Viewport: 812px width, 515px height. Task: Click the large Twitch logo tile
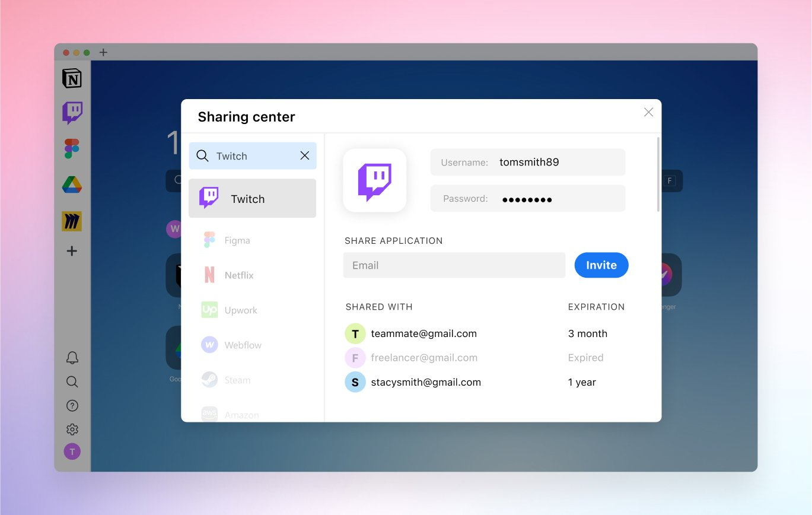pyautogui.click(x=374, y=180)
